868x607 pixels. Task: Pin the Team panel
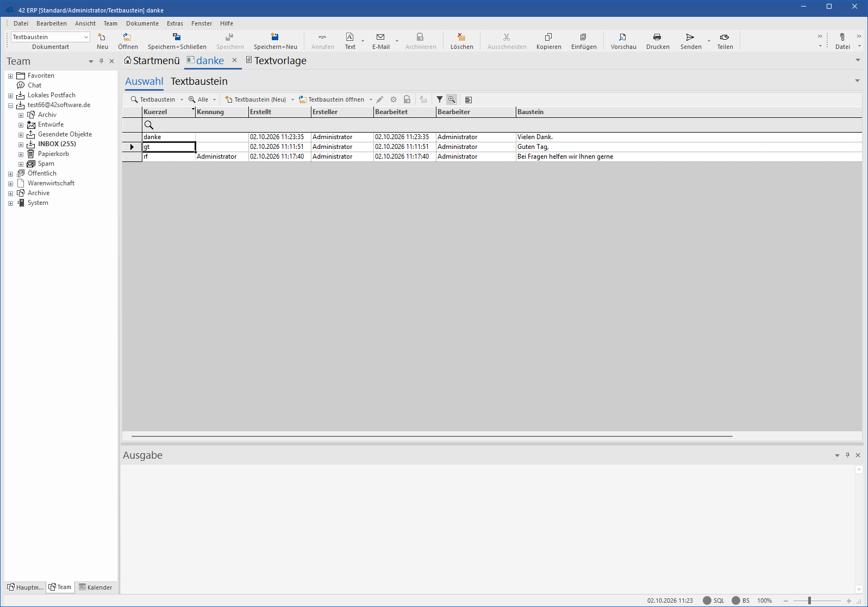pos(101,61)
